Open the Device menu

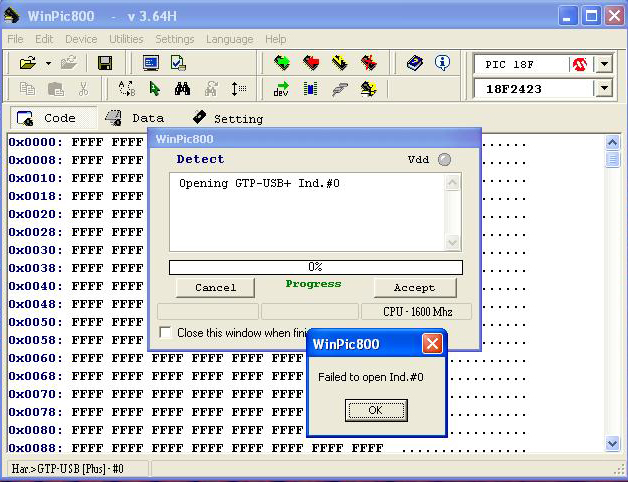pyautogui.click(x=81, y=39)
